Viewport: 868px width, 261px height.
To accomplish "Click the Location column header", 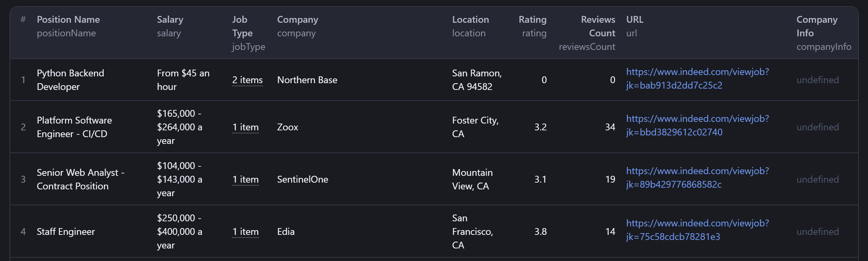I will pos(471,20).
